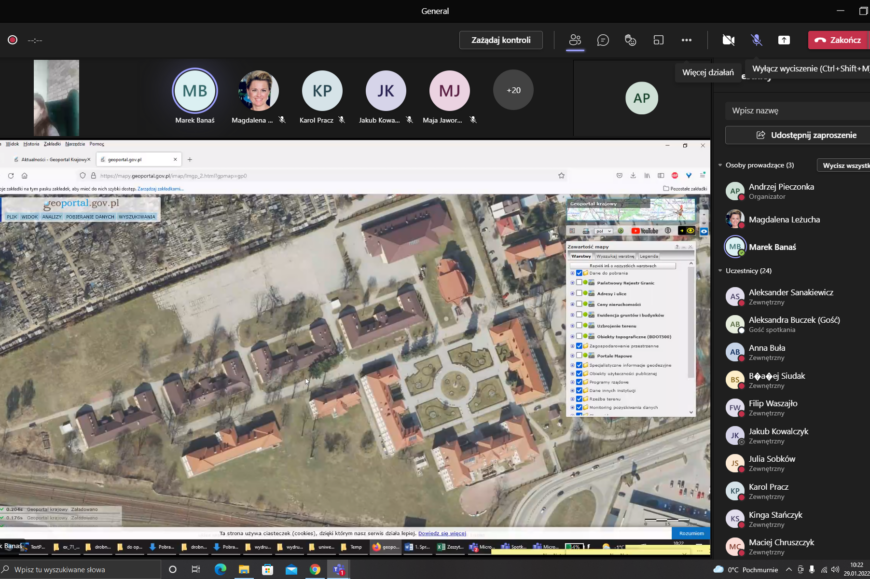Open the participants panel icon

coord(575,40)
